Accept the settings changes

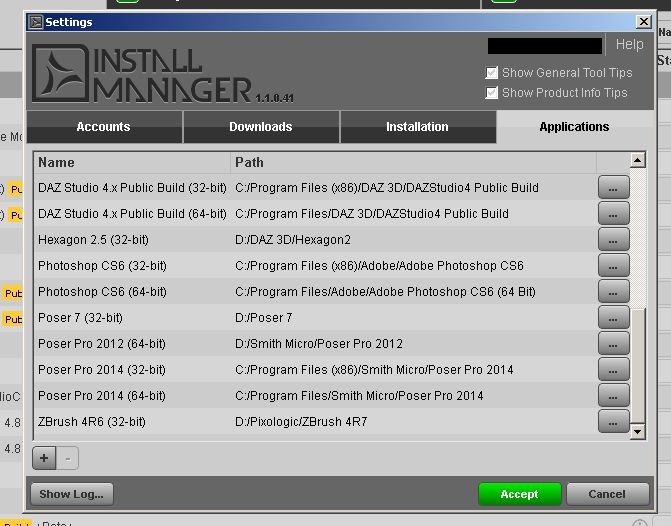(x=520, y=494)
